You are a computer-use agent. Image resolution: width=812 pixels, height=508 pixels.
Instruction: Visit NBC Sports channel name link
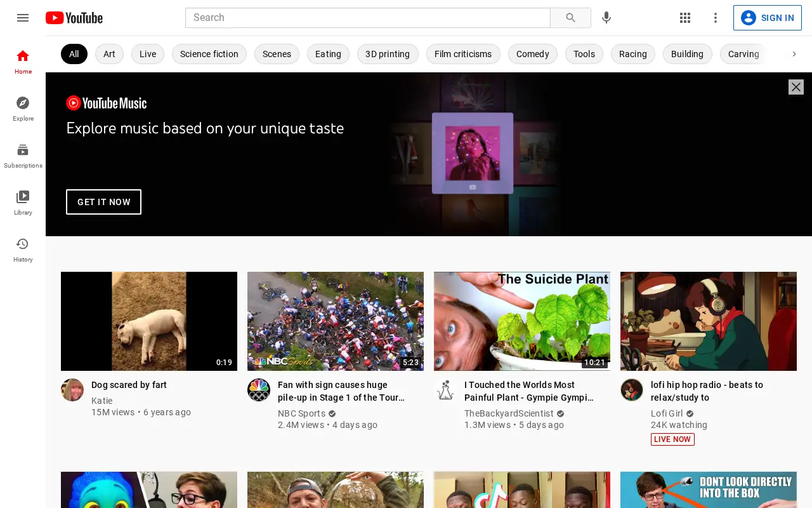pyautogui.click(x=301, y=413)
